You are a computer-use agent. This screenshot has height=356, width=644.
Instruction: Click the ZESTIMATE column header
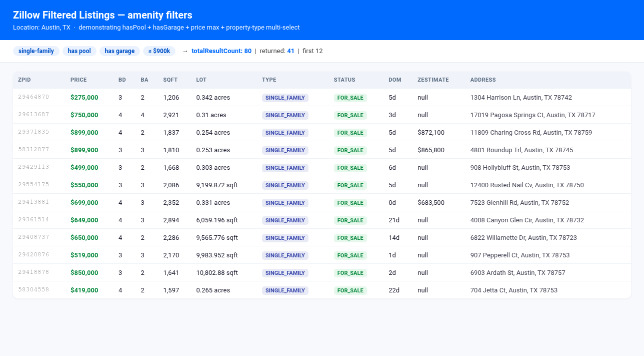[x=433, y=80]
